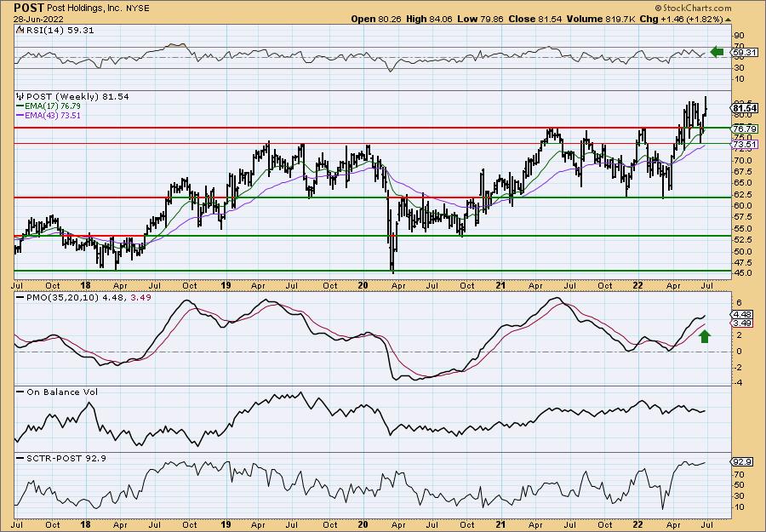Click the Open 80.26 value
Screen dimensions: 766x532
[x=375, y=19]
